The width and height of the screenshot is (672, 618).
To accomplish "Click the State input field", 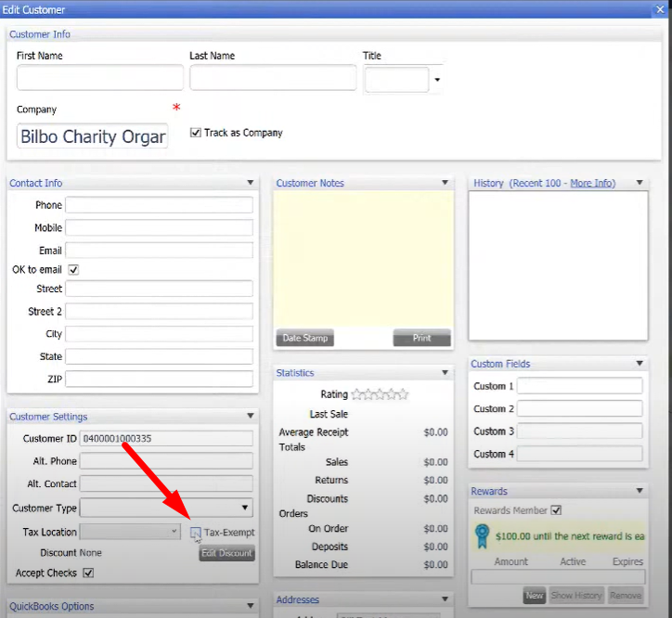I will pos(159,356).
